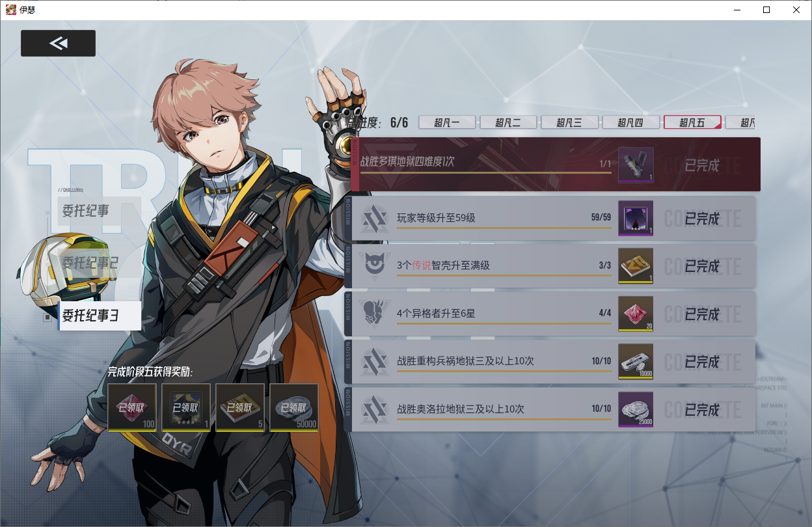Screen dimensions: 812x527
Task: Select the active 委托纪事3 entry
Action: tap(100, 316)
